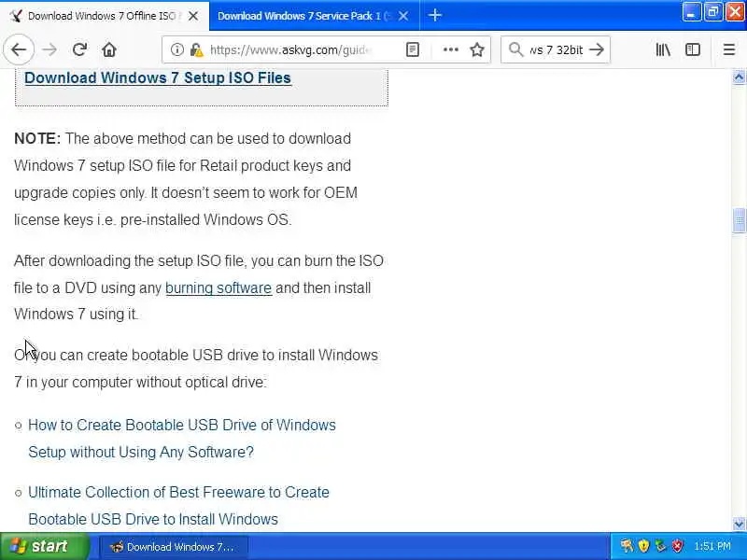Click the bold 'NOTE:' text

(x=37, y=138)
